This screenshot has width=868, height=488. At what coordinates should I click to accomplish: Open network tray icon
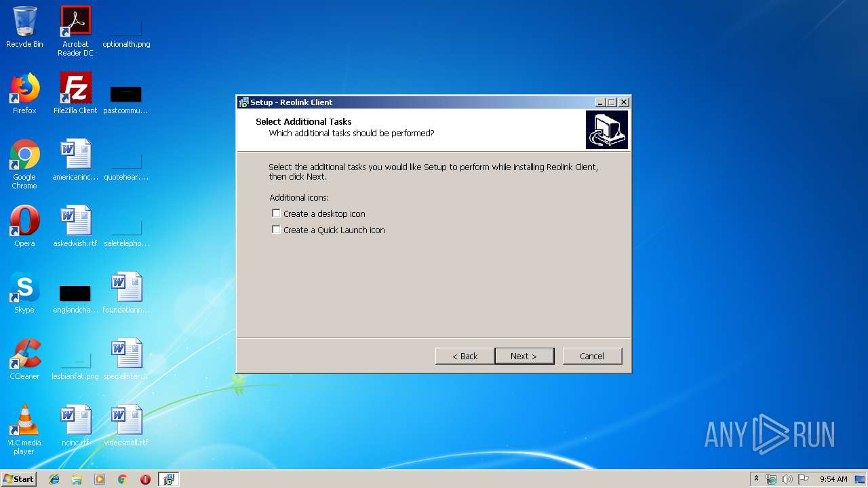pyautogui.click(x=771, y=479)
